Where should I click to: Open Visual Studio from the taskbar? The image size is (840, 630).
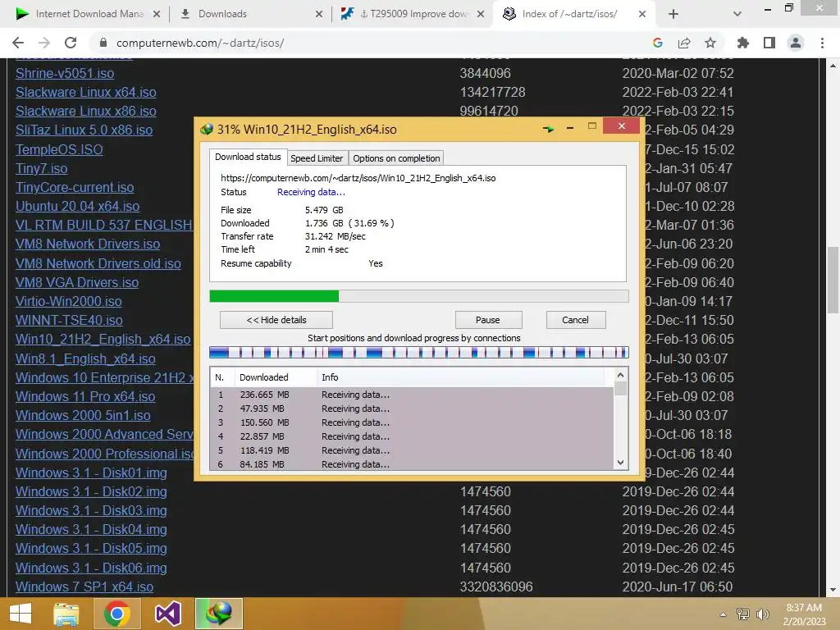pyautogui.click(x=167, y=614)
